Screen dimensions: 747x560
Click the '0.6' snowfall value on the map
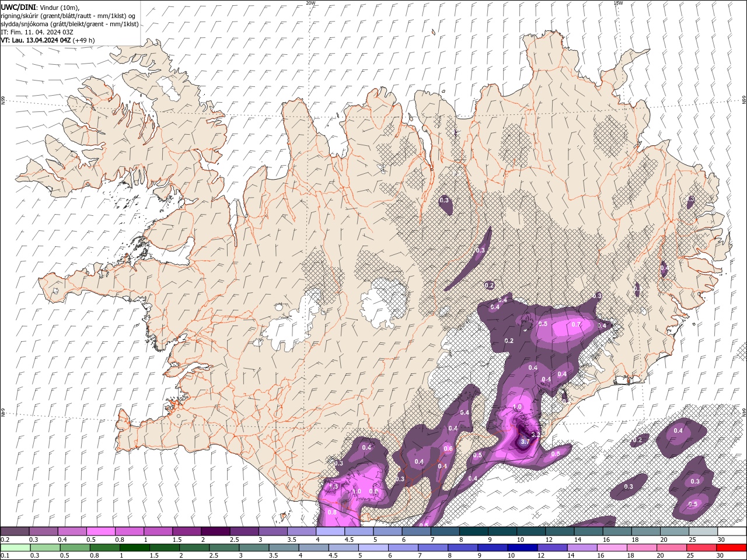coord(448,449)
